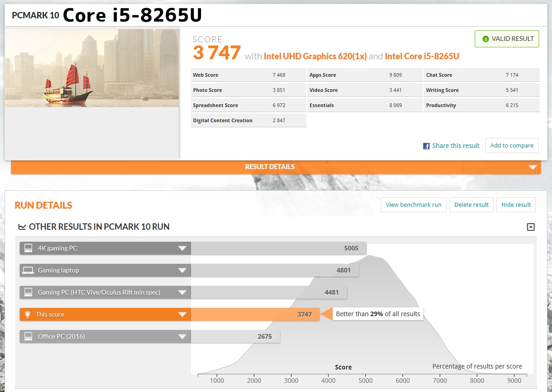
Task: Click the Facebook icon beside Share this result
Action: (x=426, y=146)
